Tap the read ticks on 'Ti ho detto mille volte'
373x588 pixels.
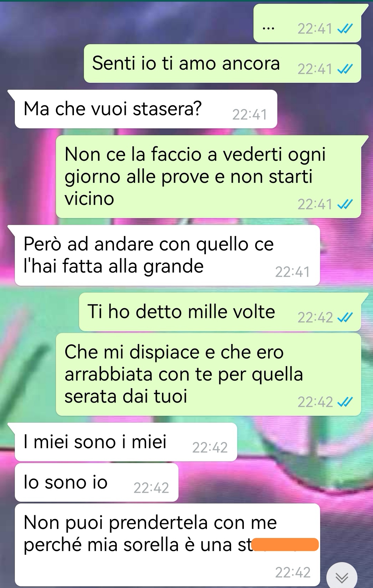pos(345,317)
